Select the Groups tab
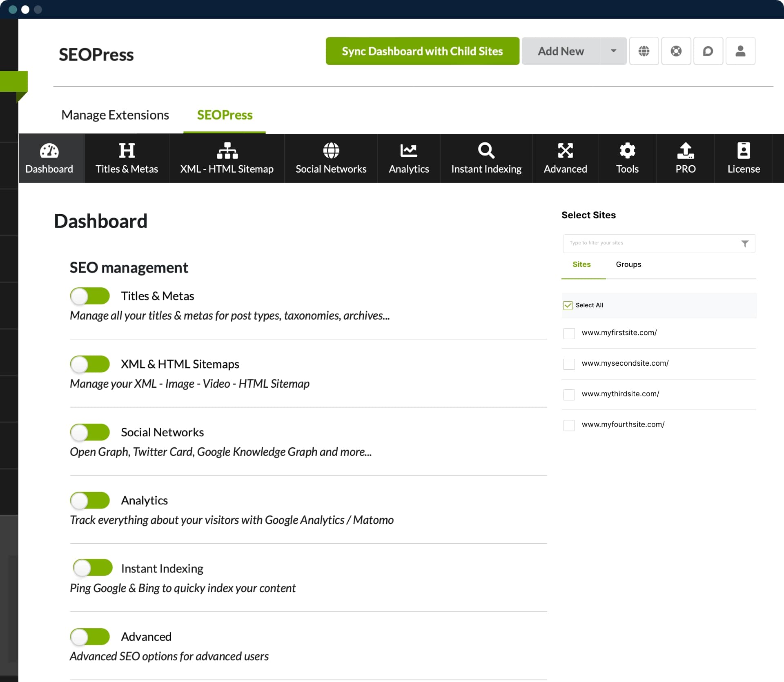 coord(628,264)
